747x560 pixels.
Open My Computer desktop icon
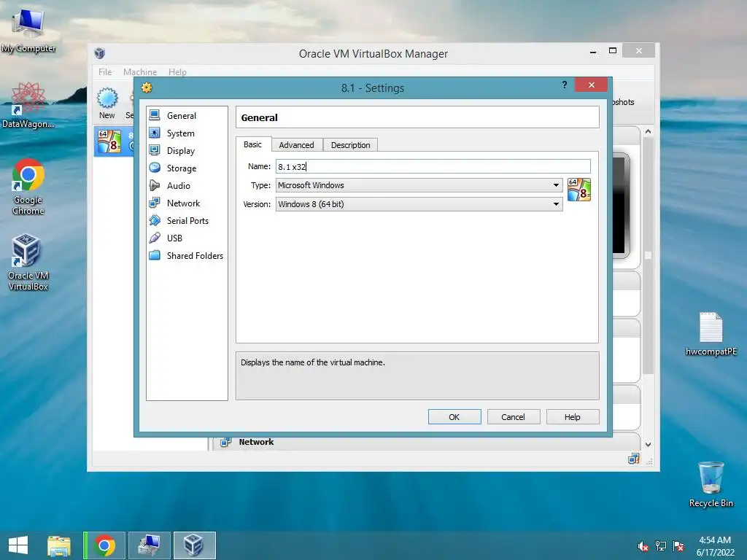click(28, 29)
